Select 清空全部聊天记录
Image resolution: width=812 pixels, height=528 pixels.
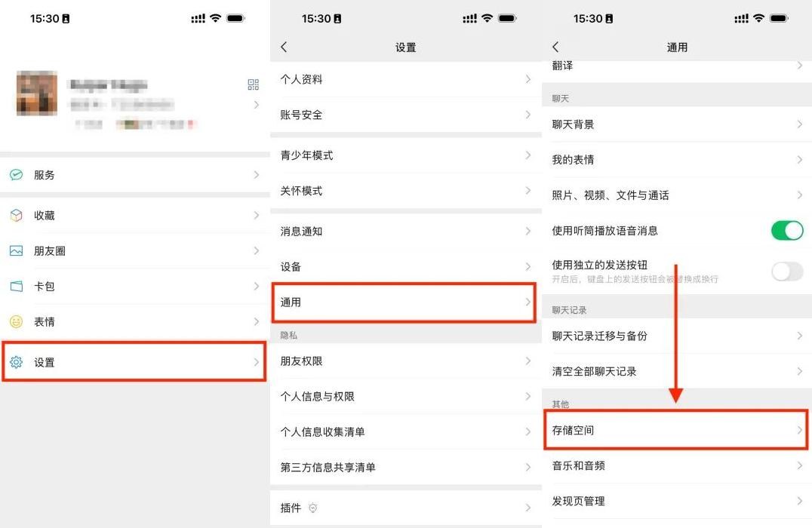click(677, 372)
